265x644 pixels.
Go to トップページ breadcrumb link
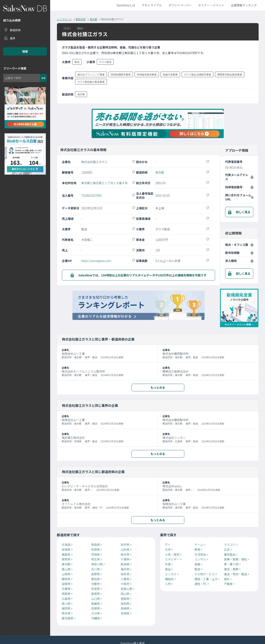pos(64,19)
